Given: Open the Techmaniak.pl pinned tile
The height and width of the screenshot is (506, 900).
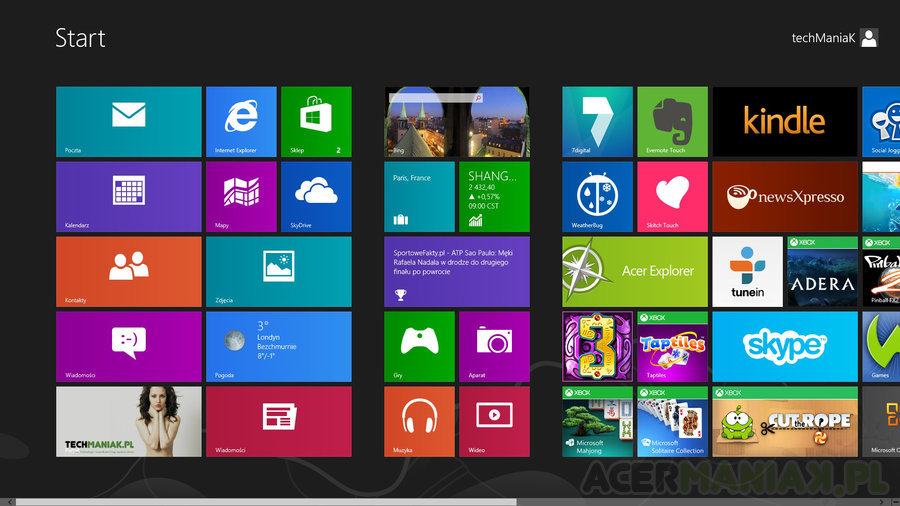Looking at the screenshot, I should coord(129,422).
